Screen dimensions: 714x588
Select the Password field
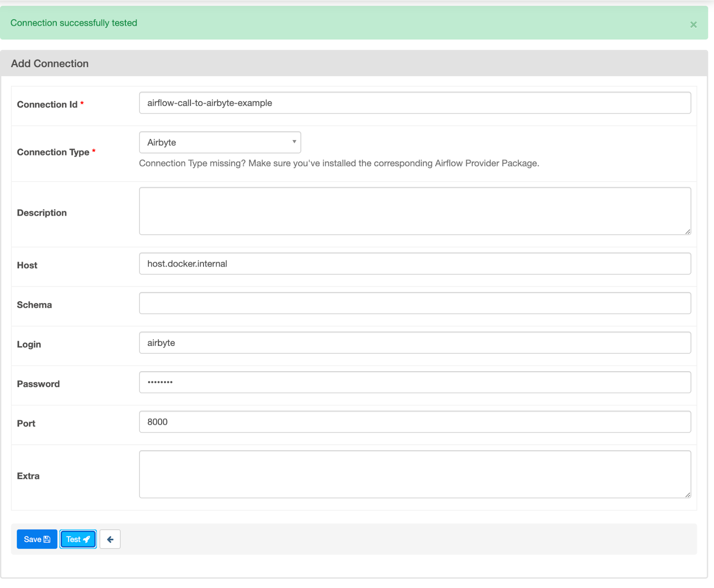(x=415, y=382)
